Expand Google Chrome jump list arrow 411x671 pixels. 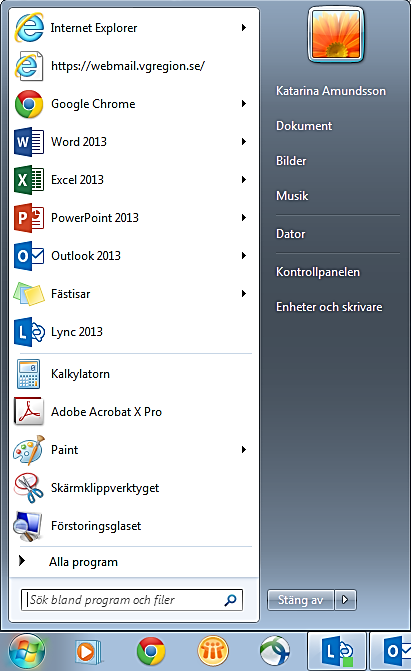click(244, 104)
